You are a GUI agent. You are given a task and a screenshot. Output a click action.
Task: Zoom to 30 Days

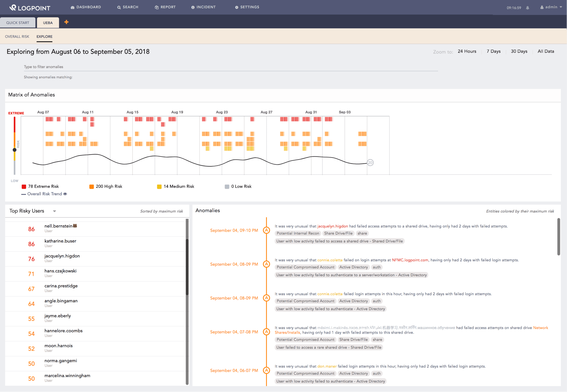[519, 51]
